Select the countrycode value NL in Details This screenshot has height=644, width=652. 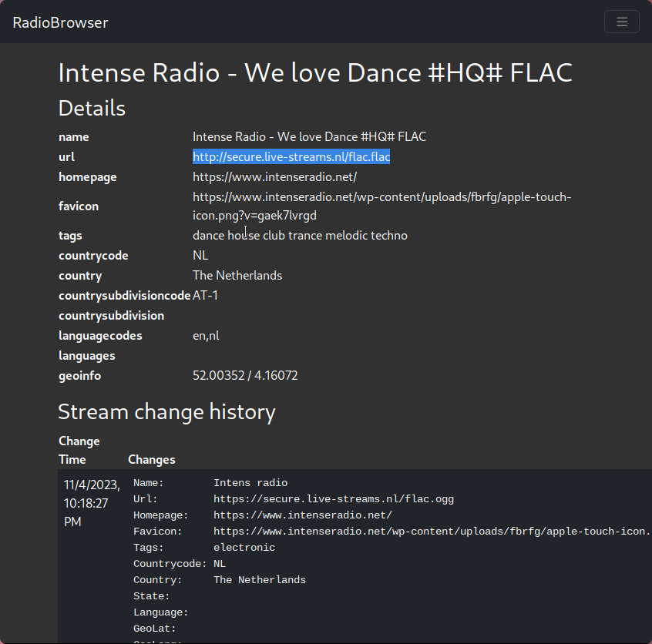point(200,255)
